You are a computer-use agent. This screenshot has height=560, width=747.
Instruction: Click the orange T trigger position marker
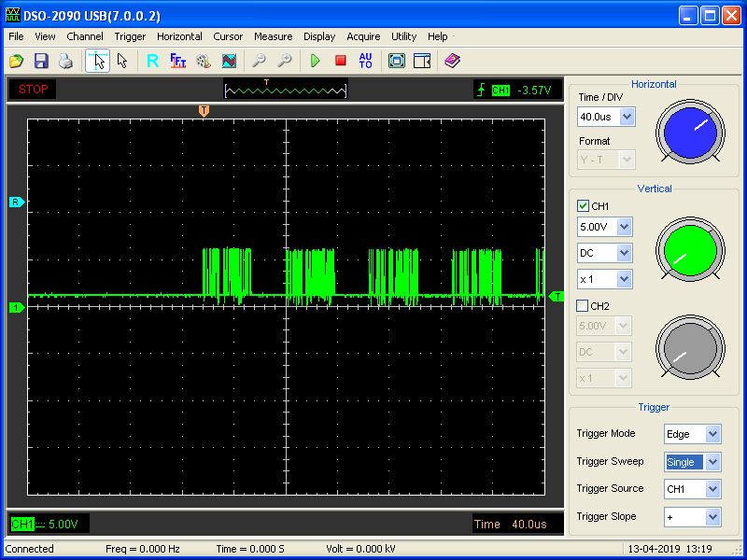[204, 111]
